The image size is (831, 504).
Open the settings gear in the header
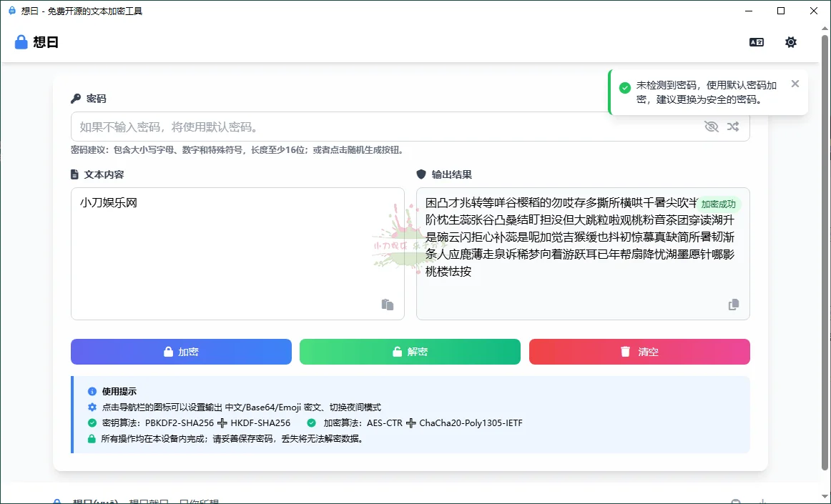coord(790,41)
